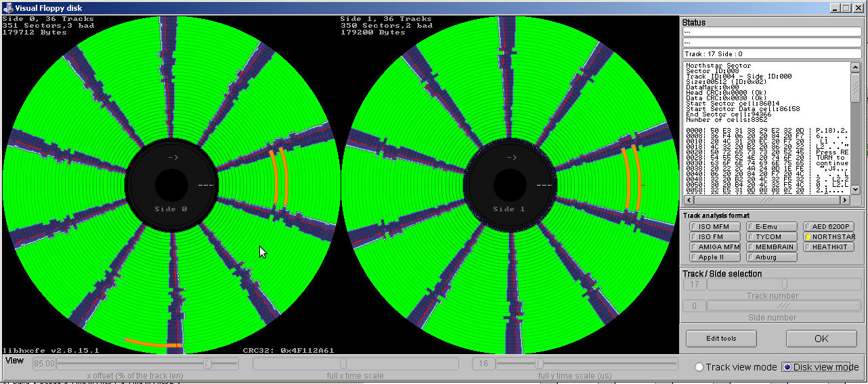Toggle Apple II analysis format
Viewport: 868px width, 384px height.
[714, 257]
